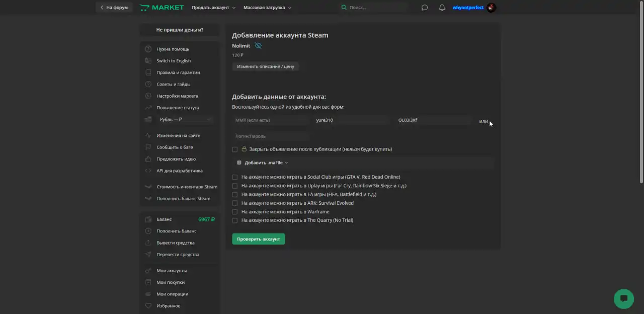
Task: Click the question icon beside Нужна помощь
Action: 148,49
